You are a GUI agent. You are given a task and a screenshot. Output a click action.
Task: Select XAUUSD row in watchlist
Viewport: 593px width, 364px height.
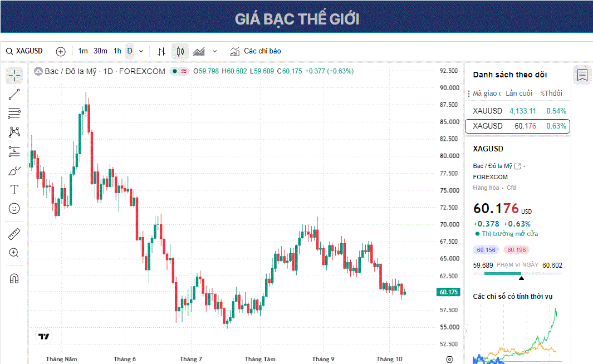[x=517, y=111]
